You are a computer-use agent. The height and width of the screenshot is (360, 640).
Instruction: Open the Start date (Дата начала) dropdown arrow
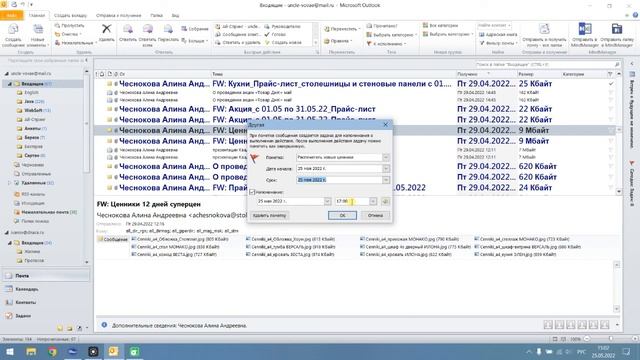386,168
